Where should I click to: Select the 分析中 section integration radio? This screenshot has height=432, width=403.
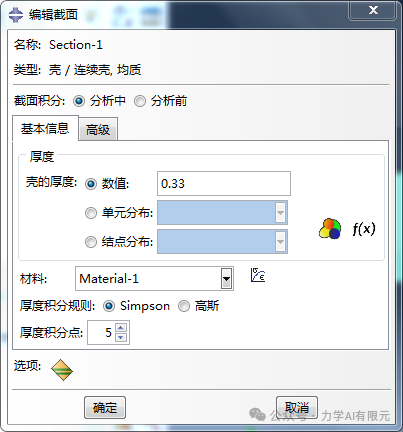tap(79, 101)
